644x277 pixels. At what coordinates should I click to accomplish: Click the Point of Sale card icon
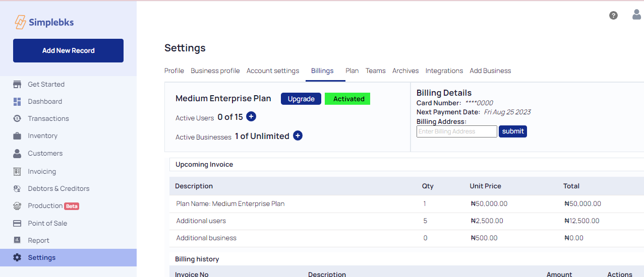tap(18, 223)
